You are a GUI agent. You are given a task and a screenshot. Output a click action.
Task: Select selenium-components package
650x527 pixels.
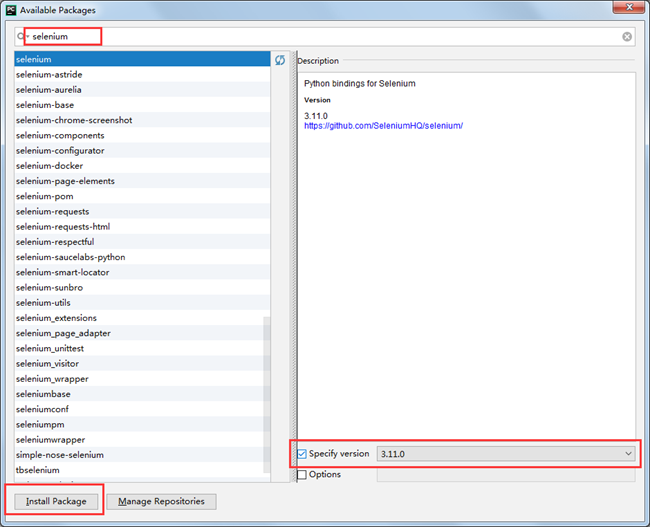(142, 136)
